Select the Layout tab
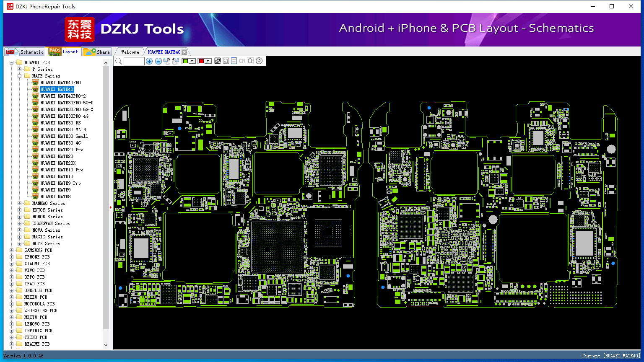644x362 pixels. tap(64, 52)
